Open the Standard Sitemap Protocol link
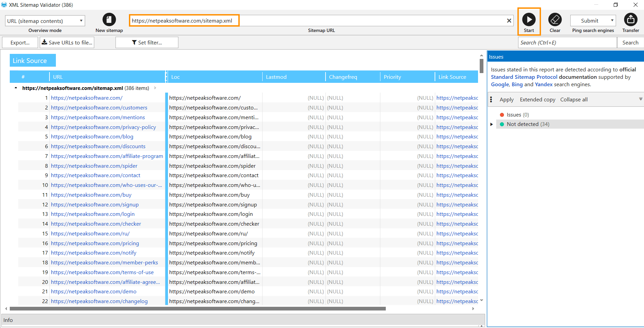644x328 pixels. click(x=524, y=77)
